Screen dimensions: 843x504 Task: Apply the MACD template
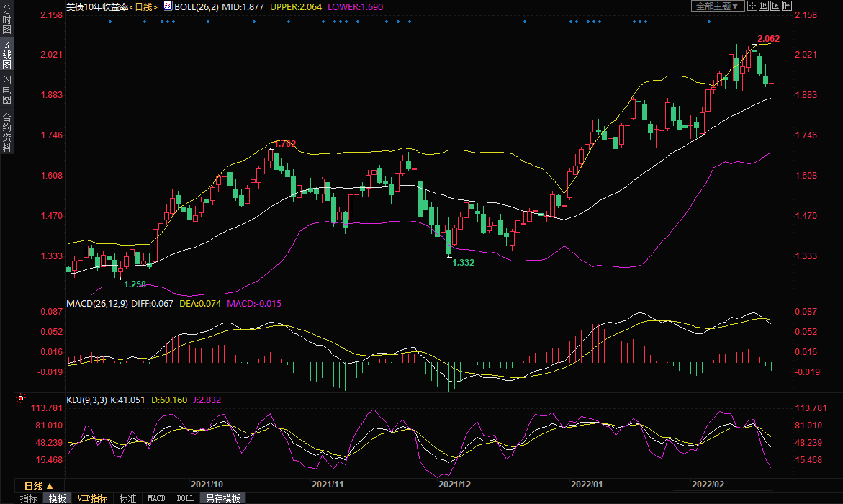click(156, 498)
